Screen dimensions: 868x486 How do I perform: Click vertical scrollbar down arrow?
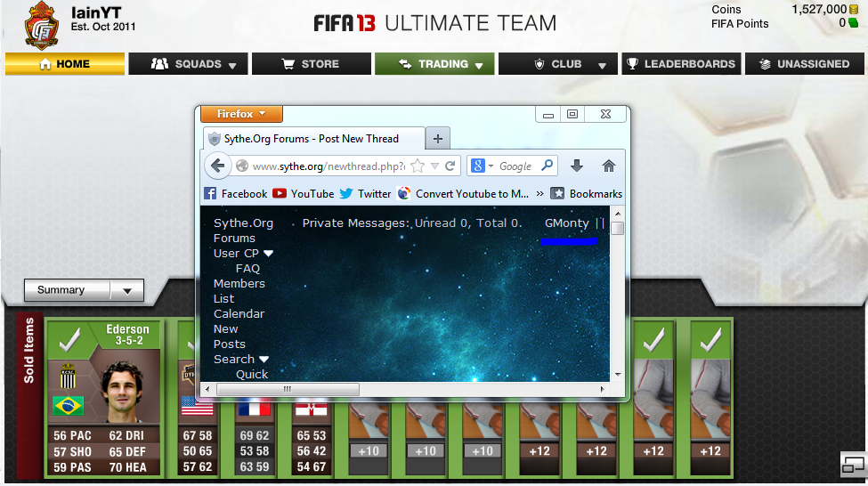pos(618,375)
